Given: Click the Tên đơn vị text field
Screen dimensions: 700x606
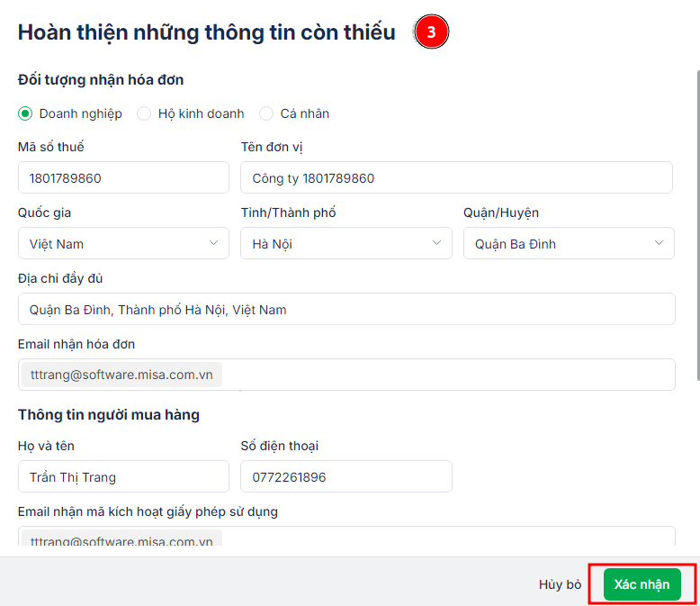Looking at the screenshot, I should click(456, 177).
